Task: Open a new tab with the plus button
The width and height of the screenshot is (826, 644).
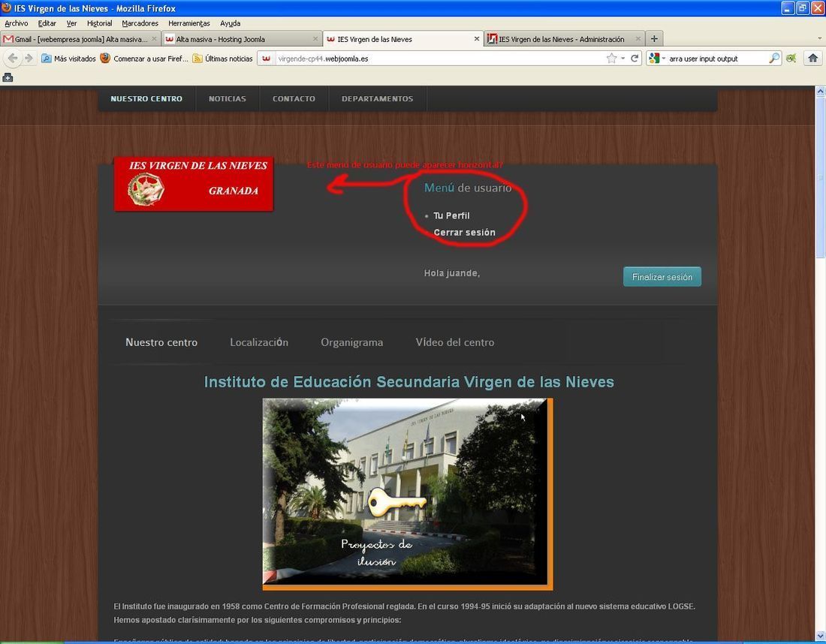Action: pyautogui.click(x=654, y=38)
